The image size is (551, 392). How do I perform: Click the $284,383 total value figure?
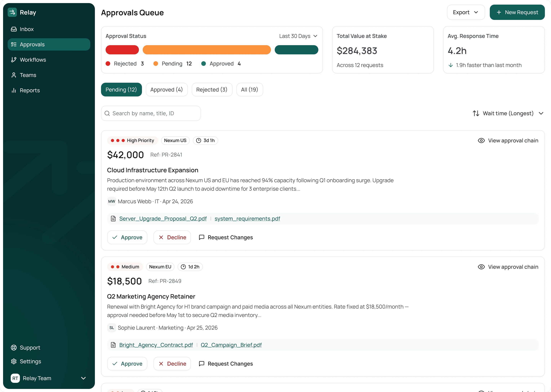(x=357, y=51)
